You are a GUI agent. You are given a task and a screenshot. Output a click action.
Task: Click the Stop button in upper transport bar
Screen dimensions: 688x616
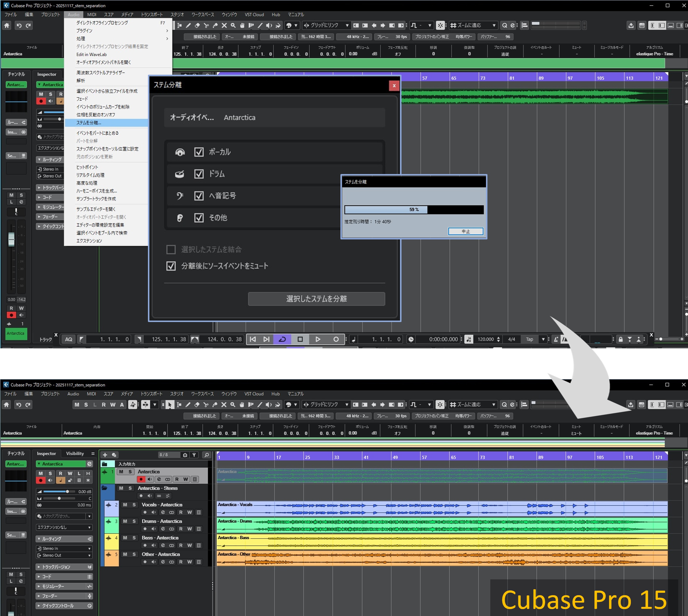(x=300, y=339)
